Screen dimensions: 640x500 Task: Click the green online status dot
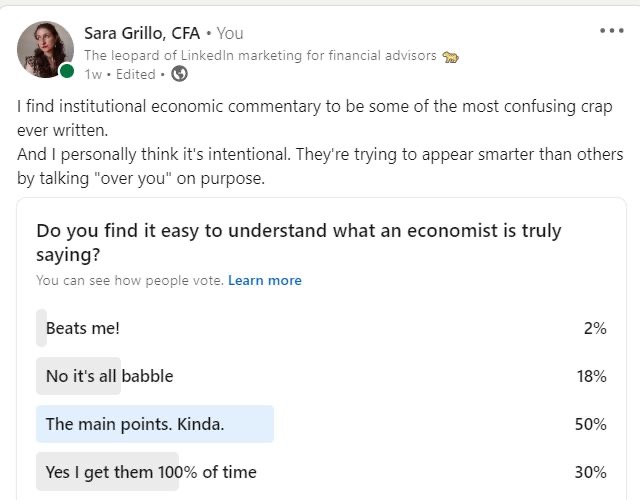tap(66, 71)
